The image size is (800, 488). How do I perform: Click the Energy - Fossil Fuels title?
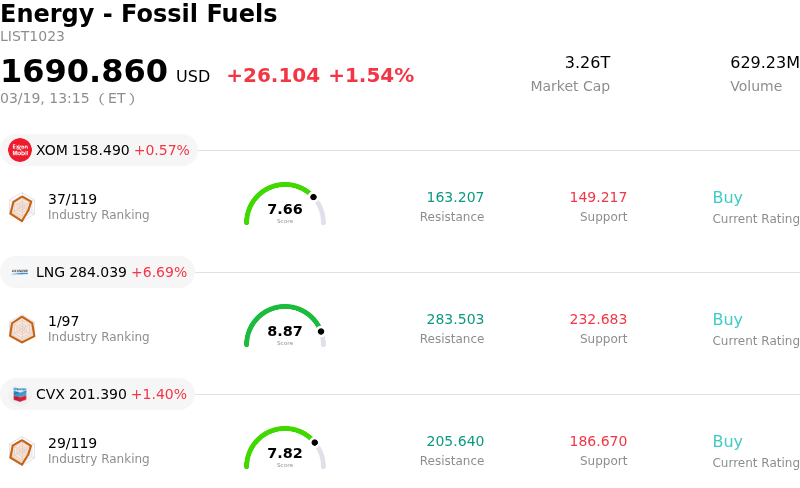[x=139, y=14]
